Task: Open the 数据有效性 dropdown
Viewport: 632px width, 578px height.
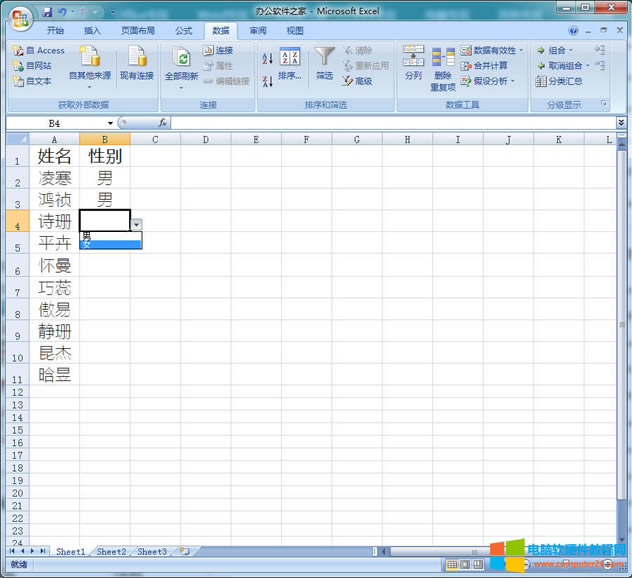Action: coord(494,50)
